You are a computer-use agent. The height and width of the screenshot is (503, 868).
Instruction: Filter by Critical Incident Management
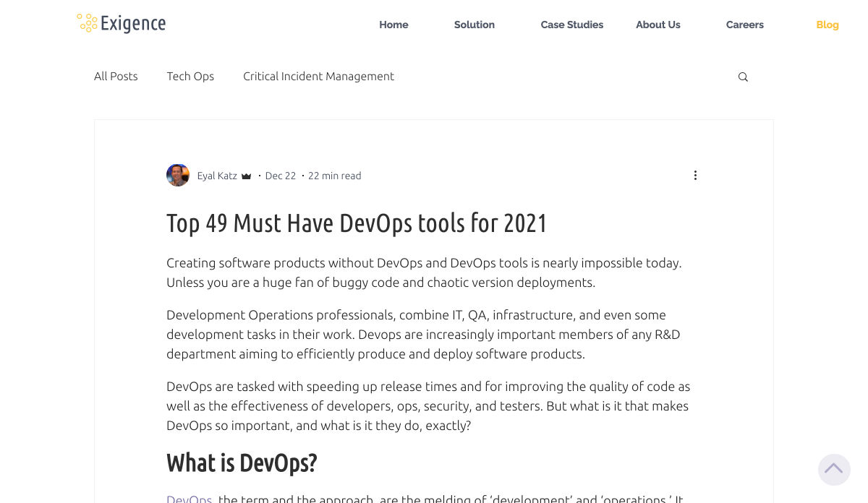click(318, 76)
